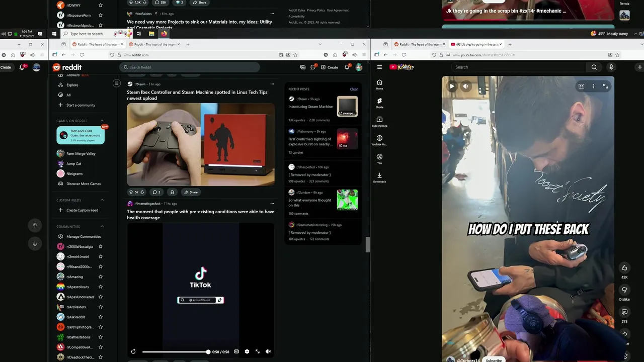644x362 pixels.
Task: Toggle captions on YouTube Short
Action: pyautogui.click(x=581, y=86)
